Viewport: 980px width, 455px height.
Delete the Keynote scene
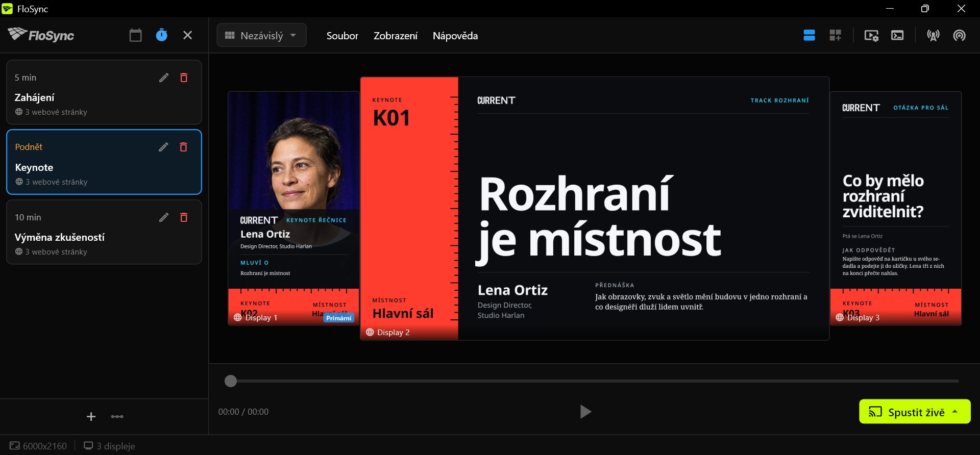tap(183, 147)
